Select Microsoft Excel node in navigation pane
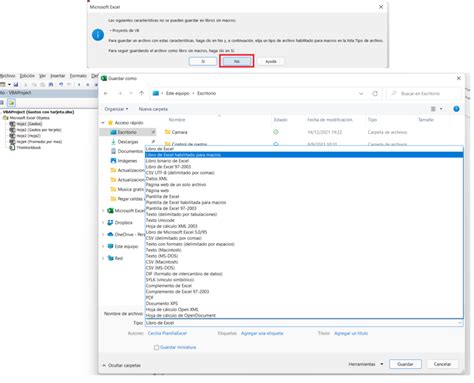 point(129,211)
